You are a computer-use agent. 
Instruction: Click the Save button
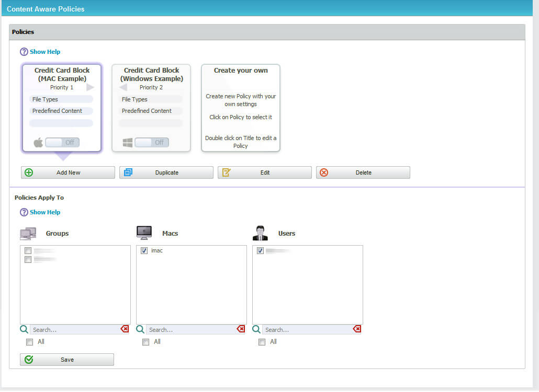(x=67, y=360)
